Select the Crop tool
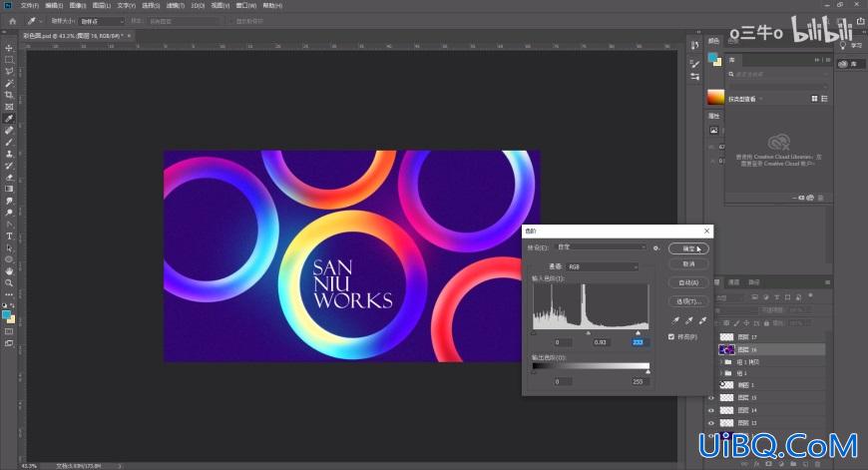Image resolution: width=868 pixels, height=470 pixels. pos(9,95)
